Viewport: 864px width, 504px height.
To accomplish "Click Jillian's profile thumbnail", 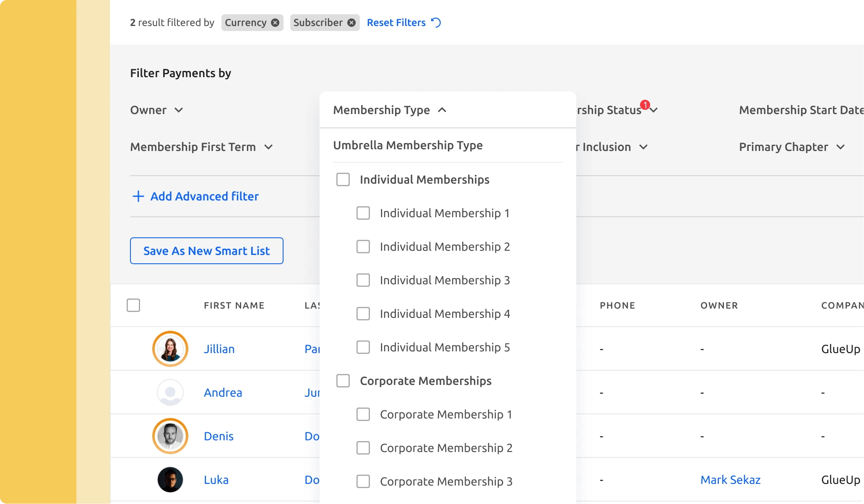I will tap(170, 348).
